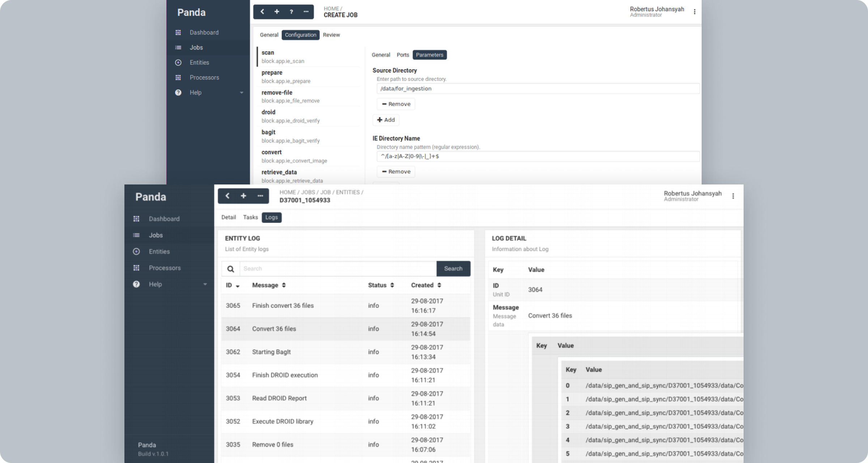This screenshot has width=868, height=463.
Task: Select log row 3052 Execute DROID library
Action: 346,421
